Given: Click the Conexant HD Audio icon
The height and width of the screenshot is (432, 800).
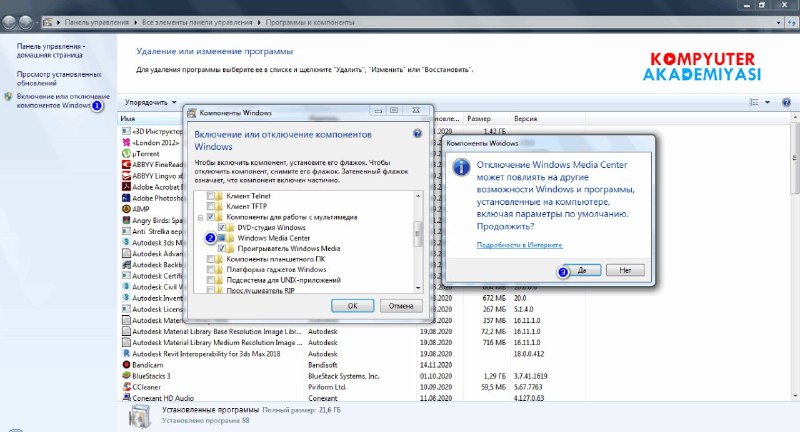Looking at the screenshot, I should coord(127,398).
